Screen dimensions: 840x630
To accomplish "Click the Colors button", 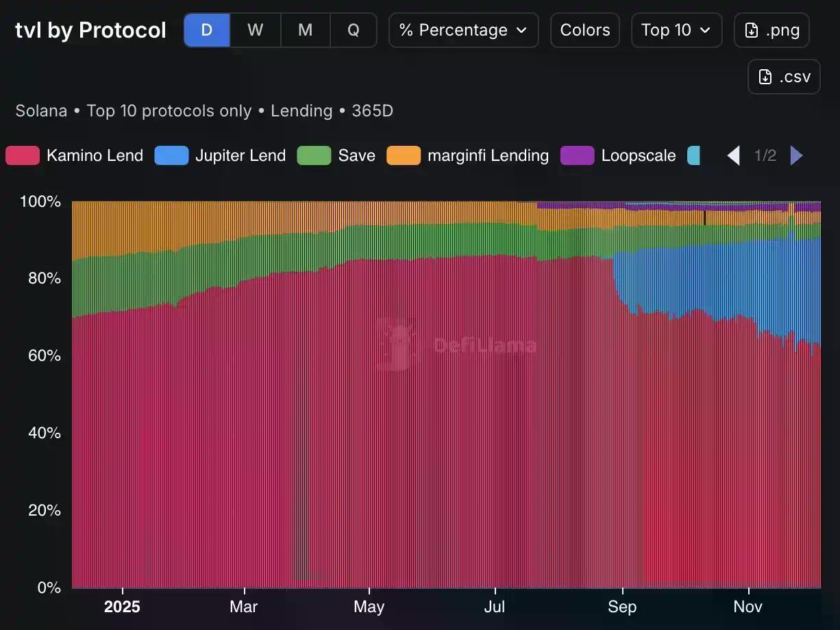I will [584, 30].
